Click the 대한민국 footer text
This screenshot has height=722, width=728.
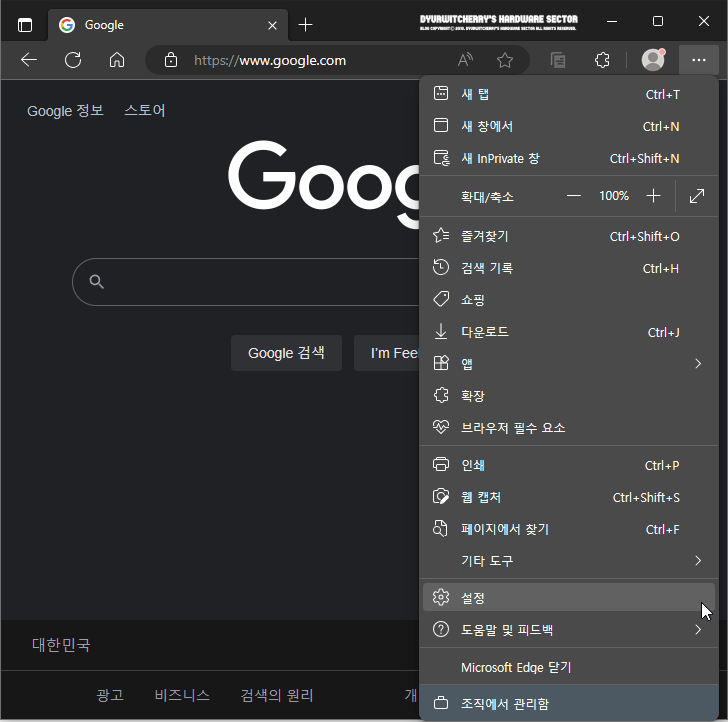(x=61, y=644)
